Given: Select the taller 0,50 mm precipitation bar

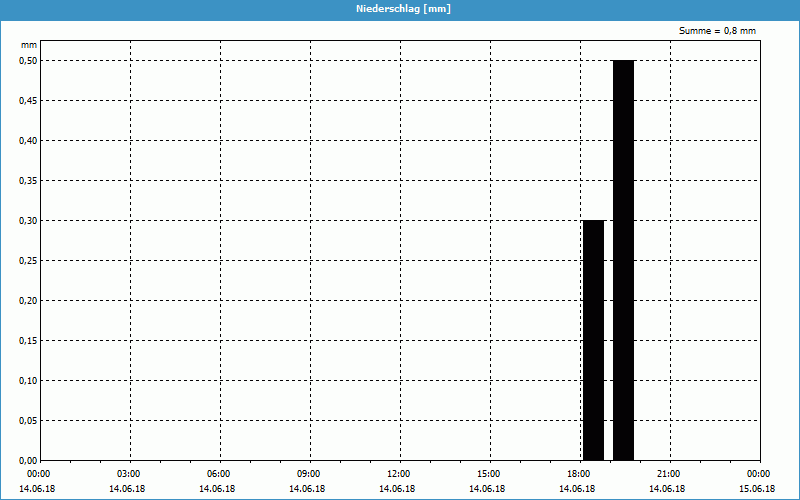Looking at the screenshot, I should pos(623,260).
